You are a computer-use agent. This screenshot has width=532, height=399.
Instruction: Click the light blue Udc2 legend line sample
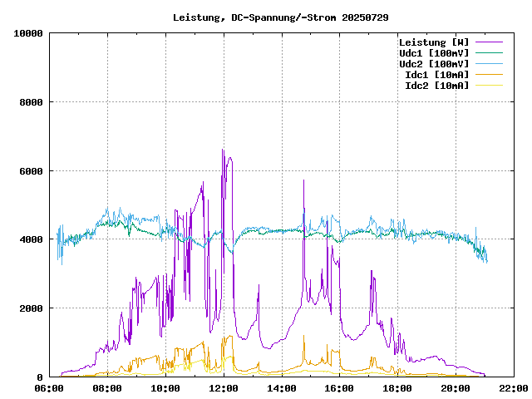(x=489, y=64)
